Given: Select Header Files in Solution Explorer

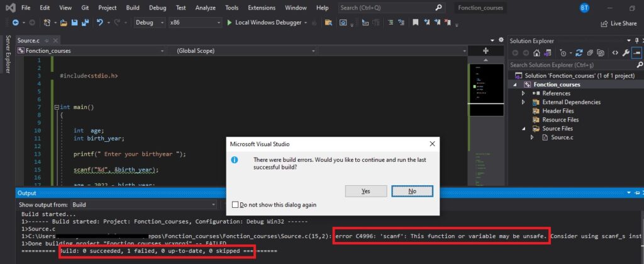Looking at the screenshot, I should coord(558,111).
